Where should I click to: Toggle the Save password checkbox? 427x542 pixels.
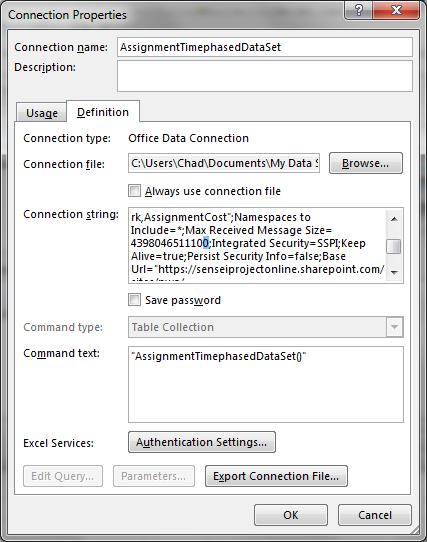point(134,300)
